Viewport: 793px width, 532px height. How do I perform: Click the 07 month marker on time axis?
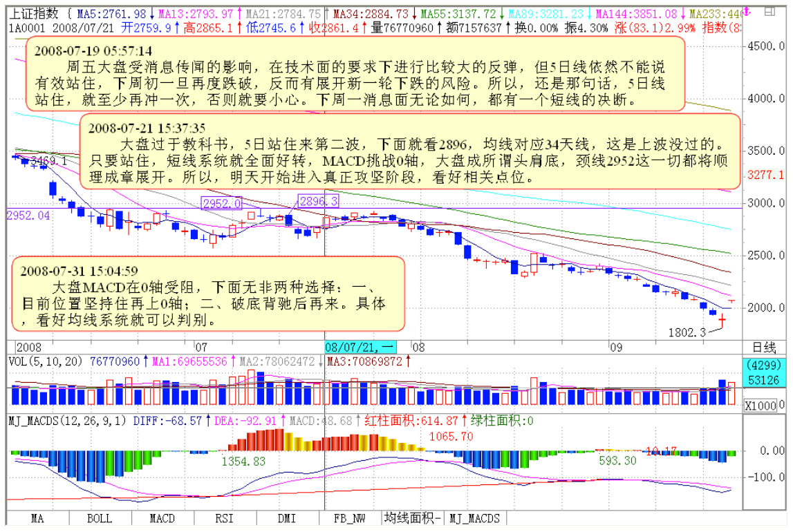click(201, 347)
